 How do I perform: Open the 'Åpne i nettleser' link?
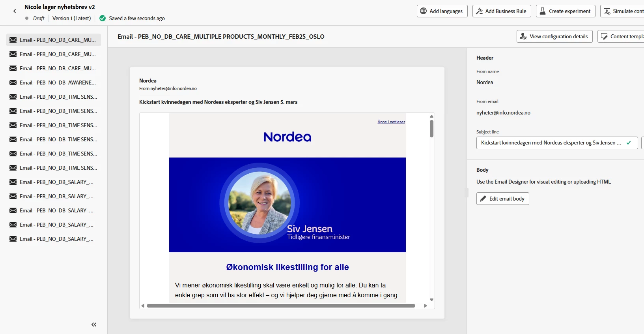tap(391, 122)
